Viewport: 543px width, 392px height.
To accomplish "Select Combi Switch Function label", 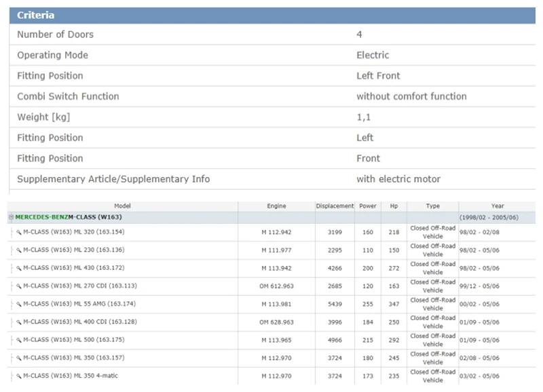I will [x=69, y=96].
